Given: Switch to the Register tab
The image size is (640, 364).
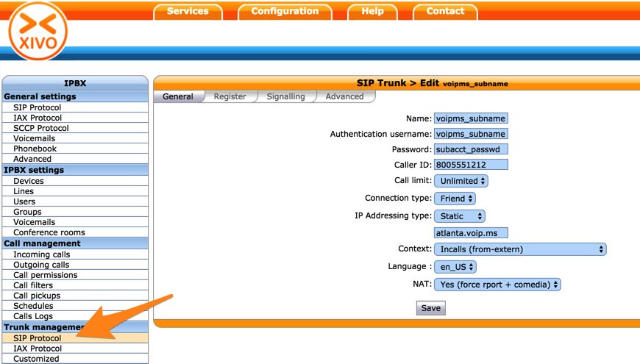Looking at the screenshot, I should pyautogui.click(x=230, y=97).
